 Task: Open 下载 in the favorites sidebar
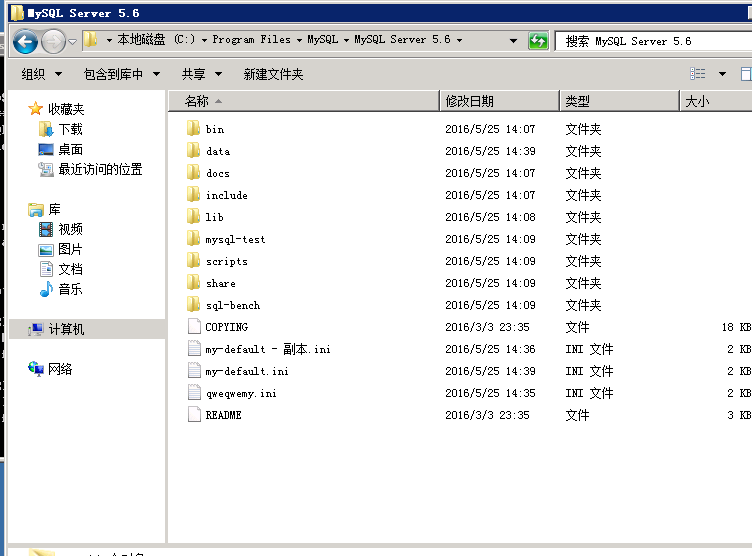(x=70, y=129)
